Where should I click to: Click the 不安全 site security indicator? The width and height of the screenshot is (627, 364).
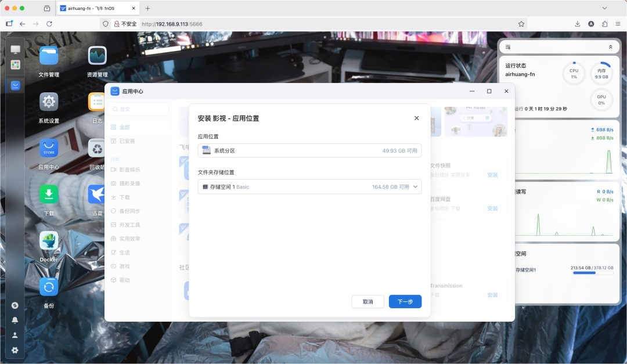(x=125, y=24)
